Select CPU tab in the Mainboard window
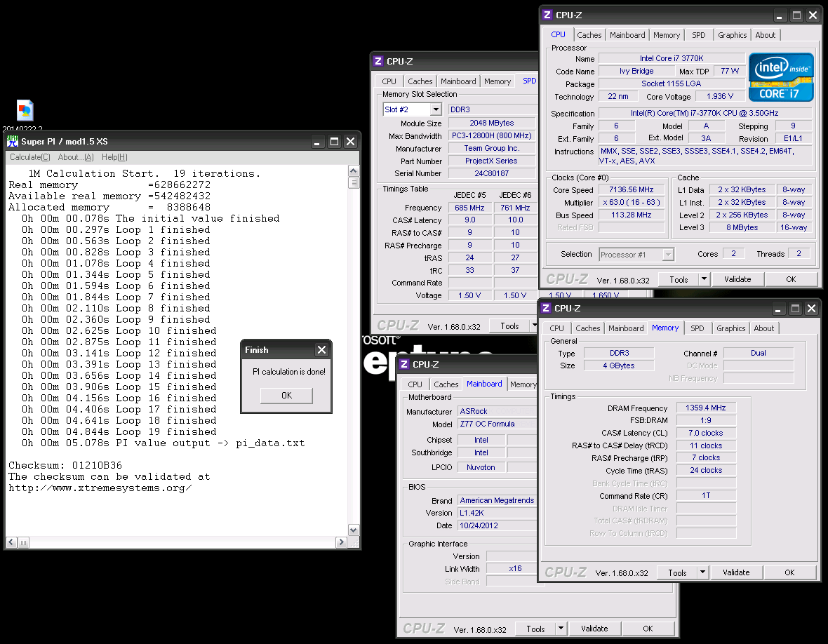The width and height of the screenshot is (828, 644). click(x=415, y=384)
